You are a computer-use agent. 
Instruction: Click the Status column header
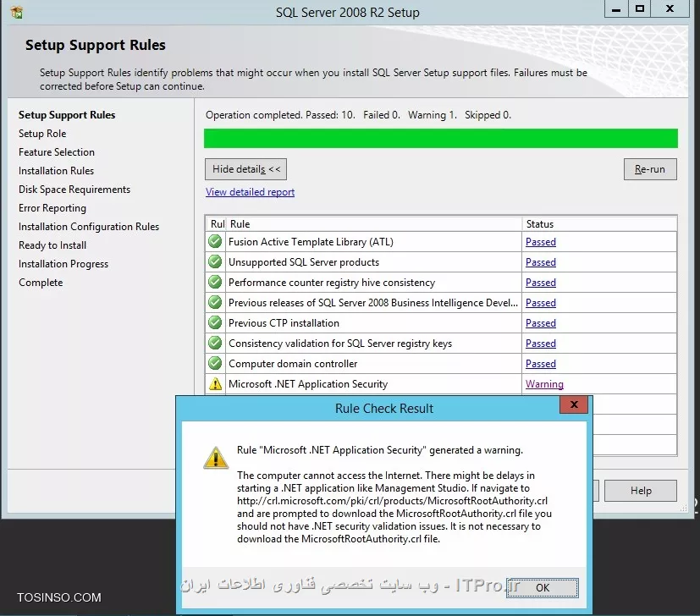pyautogui.click(x=599, y=224)
